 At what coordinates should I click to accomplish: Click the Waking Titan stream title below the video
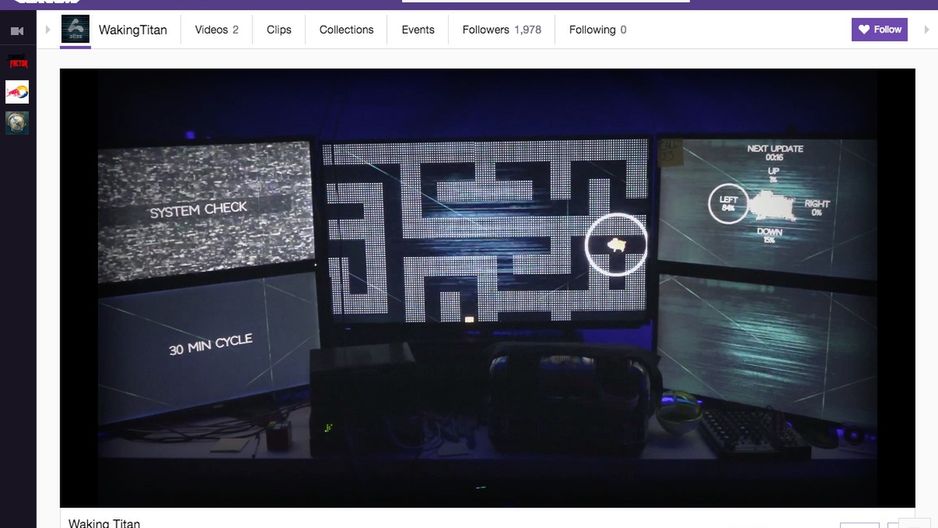coord(104,523)
